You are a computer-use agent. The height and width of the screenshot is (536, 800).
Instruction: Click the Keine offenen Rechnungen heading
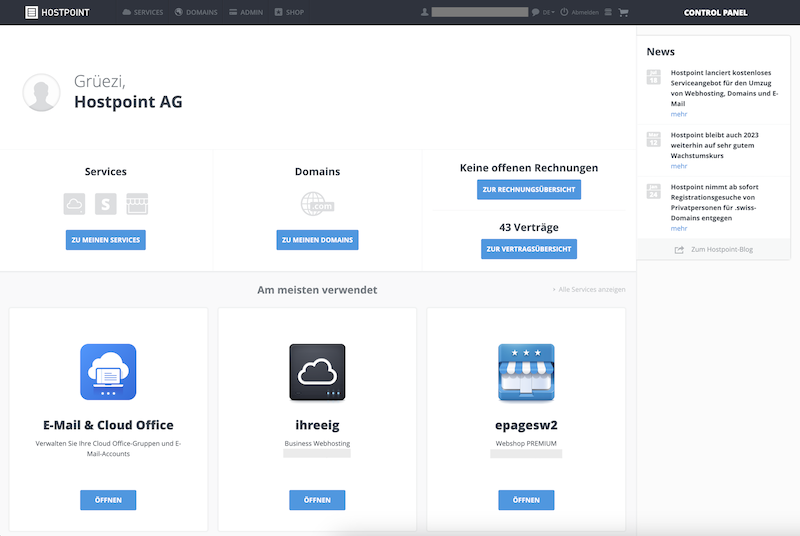(x=529, y=168)
